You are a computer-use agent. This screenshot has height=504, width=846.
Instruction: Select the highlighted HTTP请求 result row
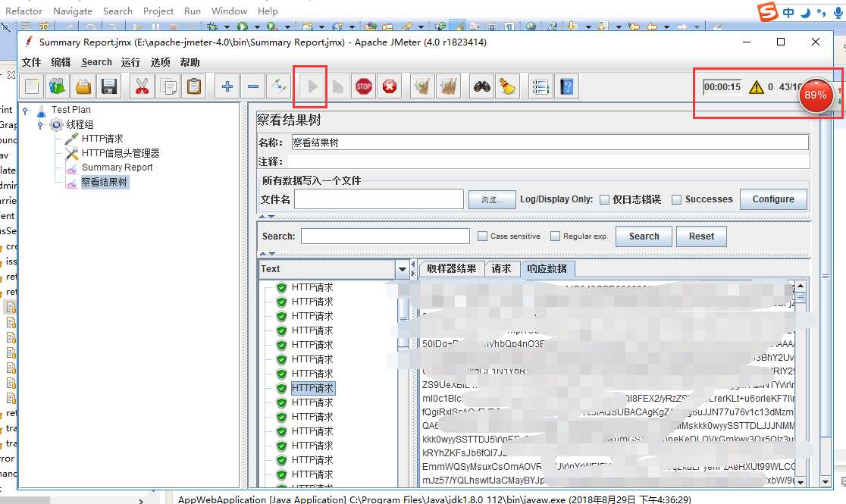pos(313,388)
